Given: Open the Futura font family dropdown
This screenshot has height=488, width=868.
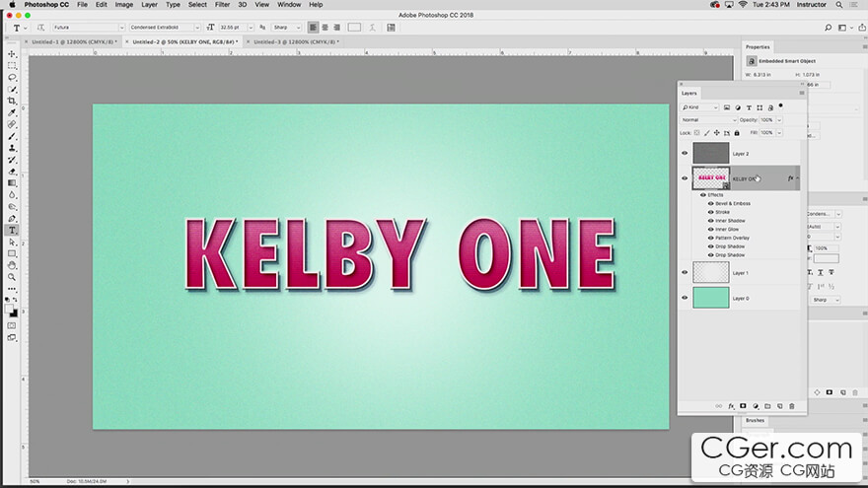Looking at the screenshot, I should click(x=121, y=28).
